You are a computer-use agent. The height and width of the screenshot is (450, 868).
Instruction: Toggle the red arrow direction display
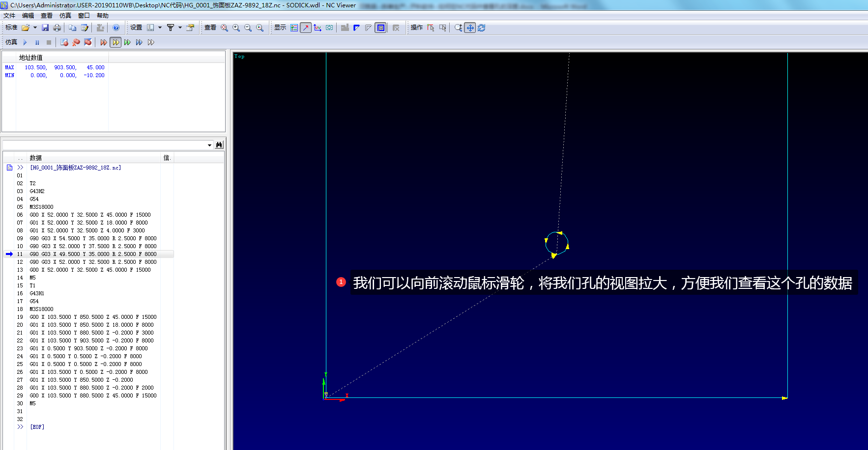pyautogui.click(x=306, y=28)
